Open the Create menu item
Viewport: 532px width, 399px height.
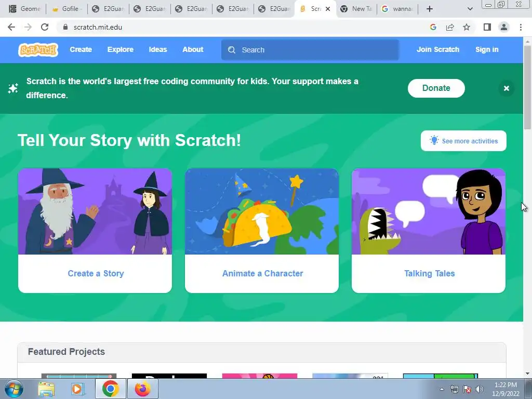tap(81, 49)
